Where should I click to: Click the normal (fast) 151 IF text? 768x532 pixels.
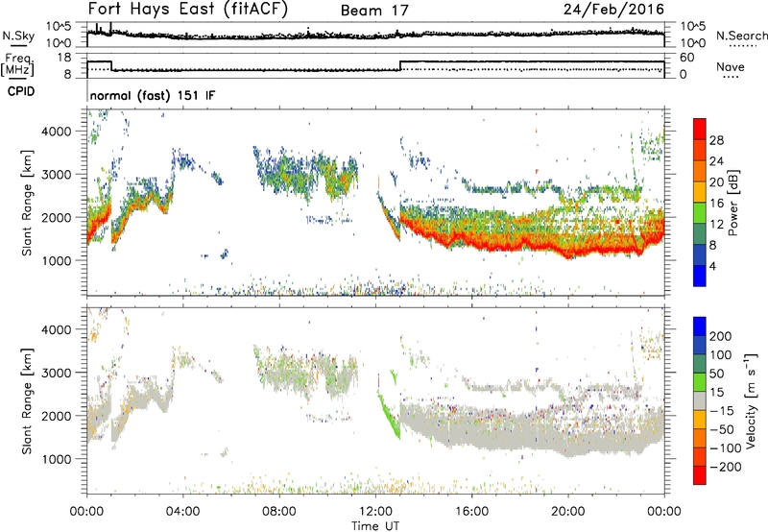153,95
